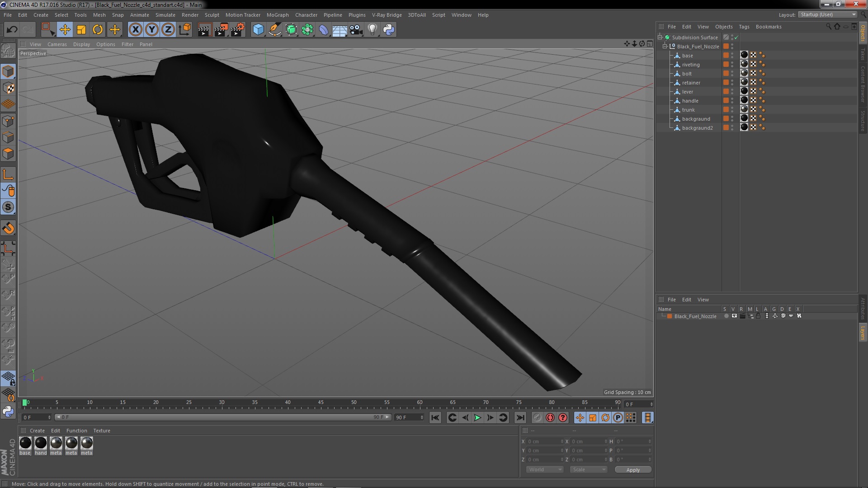Click the Spline Pen tool icon
Screen dimensions: 868x488
[x=274, y=30]
